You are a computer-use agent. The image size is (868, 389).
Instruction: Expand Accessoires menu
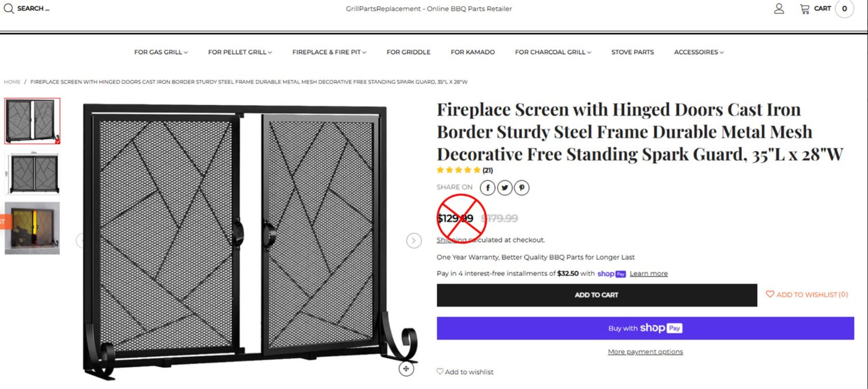click(x=699, y=52)
